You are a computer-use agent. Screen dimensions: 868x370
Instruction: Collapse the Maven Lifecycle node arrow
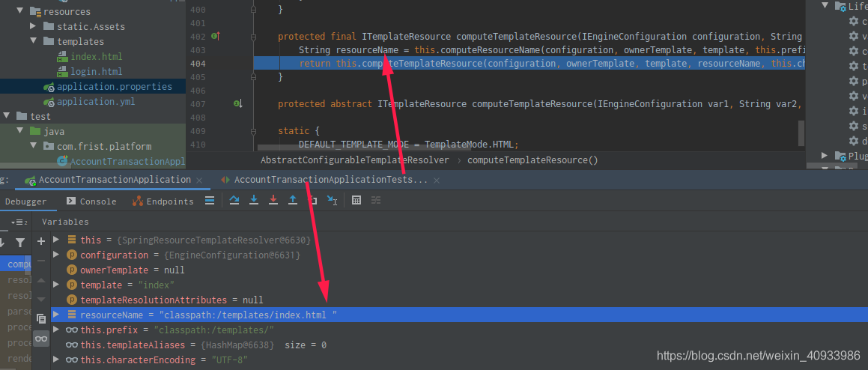coord(825,5)
